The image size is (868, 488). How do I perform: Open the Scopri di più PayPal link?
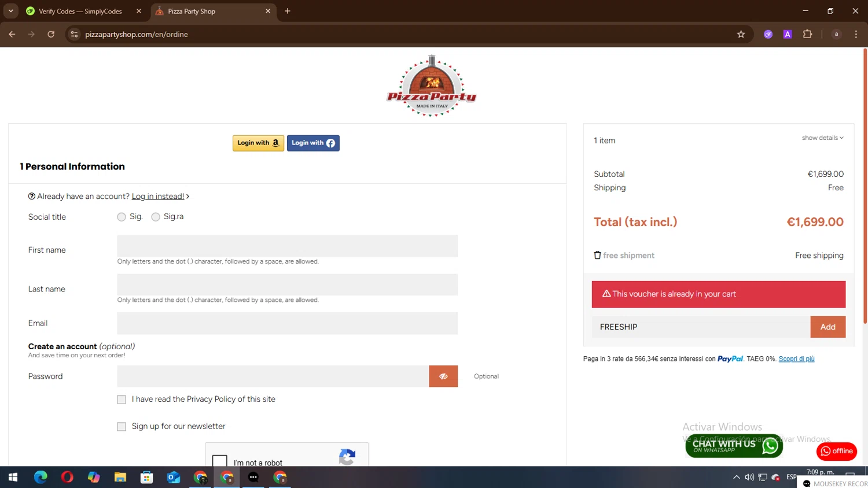[x=796, y=359]
